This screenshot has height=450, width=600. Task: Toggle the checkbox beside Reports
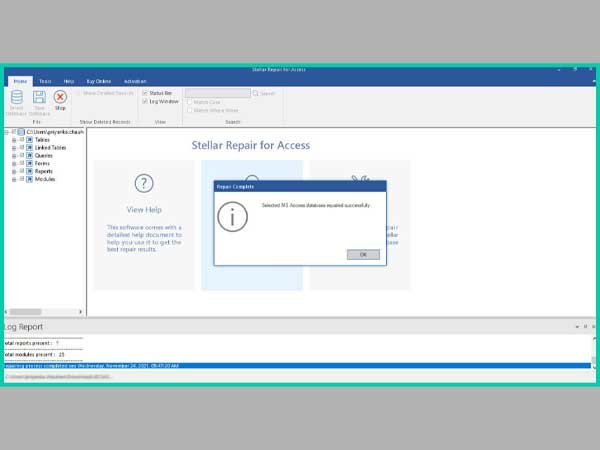coord(22,171)
